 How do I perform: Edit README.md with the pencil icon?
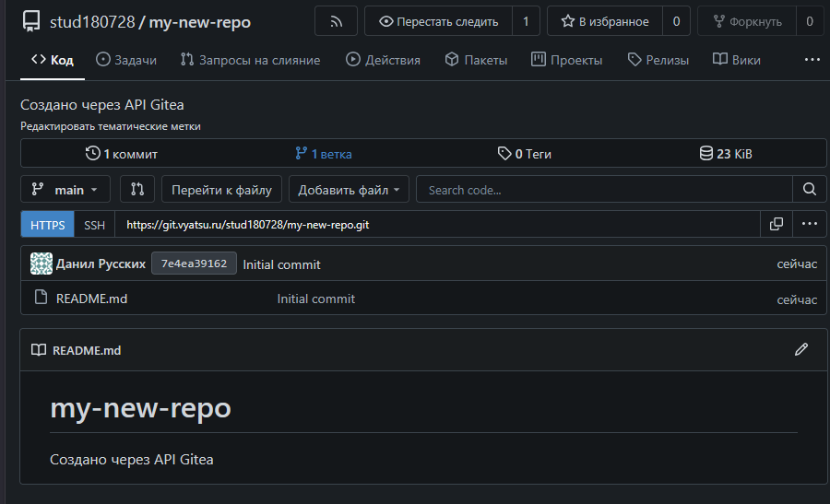pos(800,350)
